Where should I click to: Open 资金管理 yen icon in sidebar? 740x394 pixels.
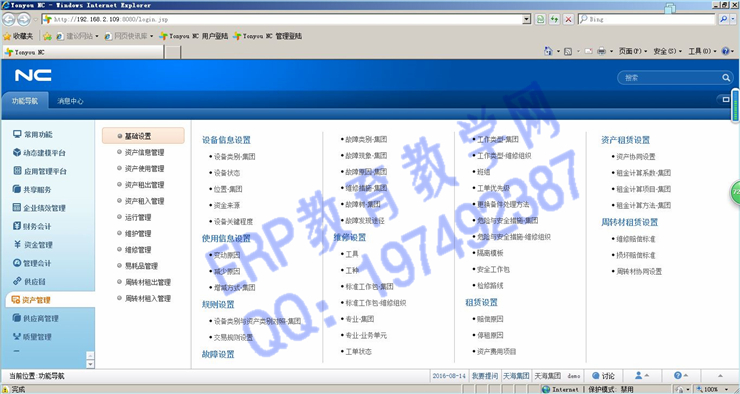click(x=17, y=244)
